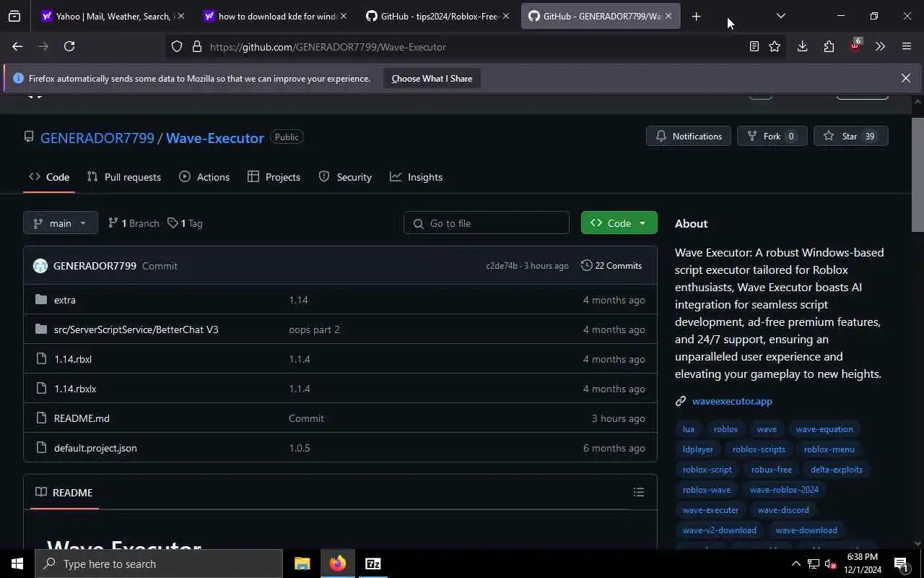Open a new browser tab
The width and height of the screenshot is (924, 578).
pos(696,16)
